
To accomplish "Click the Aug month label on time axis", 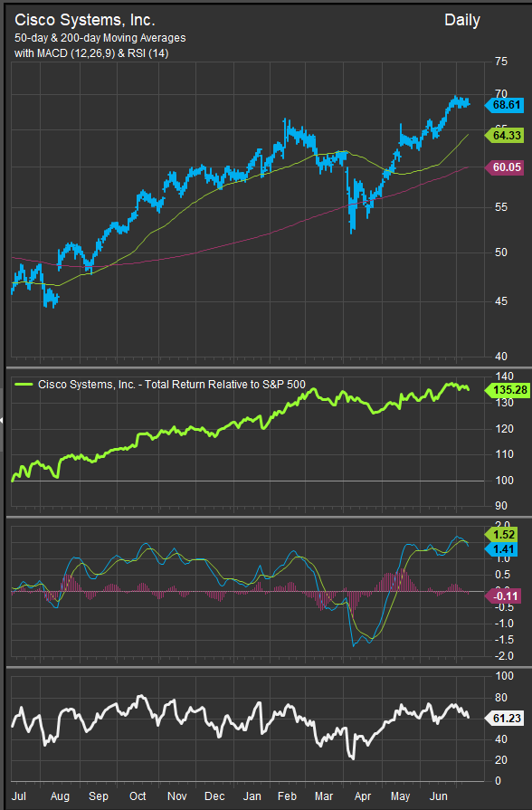I will click(x=60, y=796).
